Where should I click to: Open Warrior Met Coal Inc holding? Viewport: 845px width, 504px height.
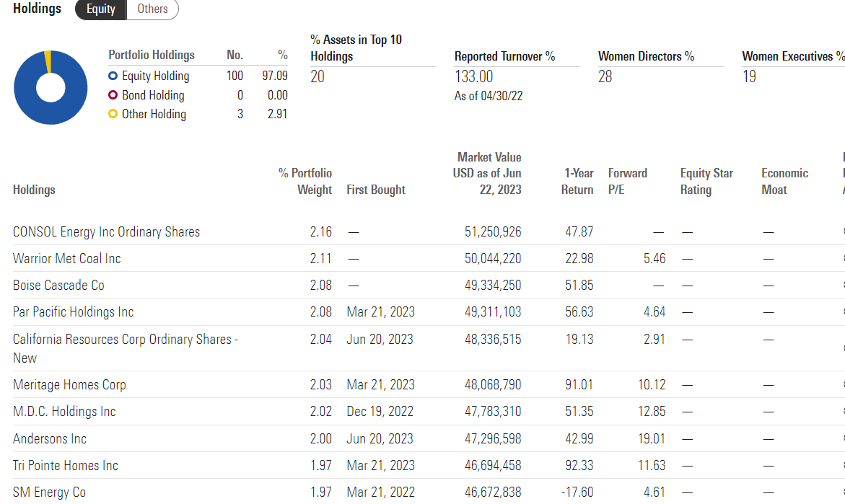tap(67, 258)
